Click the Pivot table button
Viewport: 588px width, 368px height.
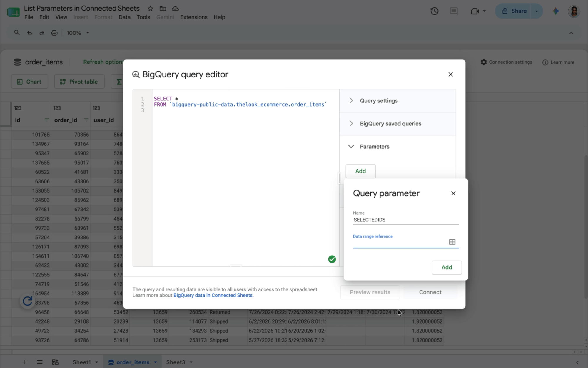[79, 82]
